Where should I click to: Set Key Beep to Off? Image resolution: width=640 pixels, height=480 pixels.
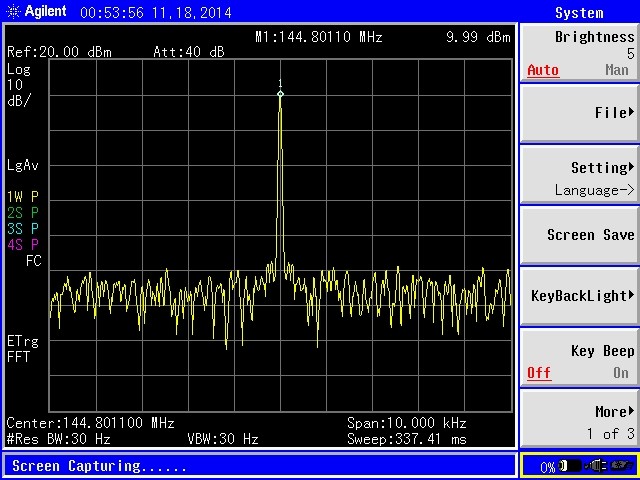539,373
